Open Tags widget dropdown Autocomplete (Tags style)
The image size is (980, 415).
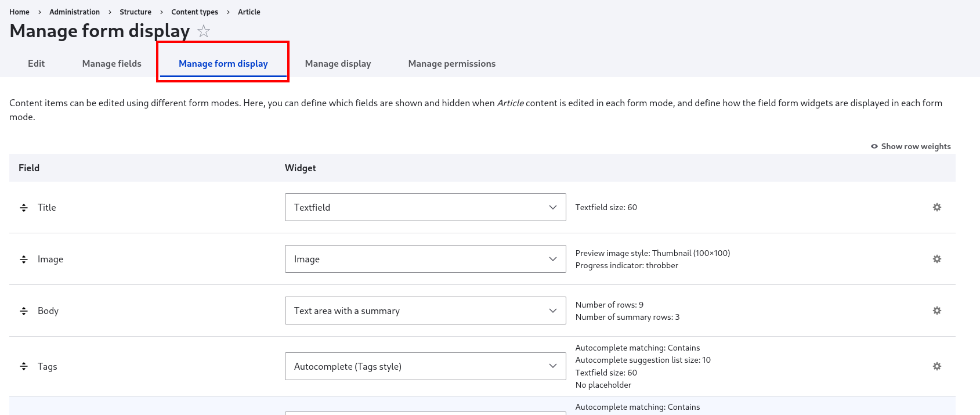pyautogui.click(x=425, y=366)
